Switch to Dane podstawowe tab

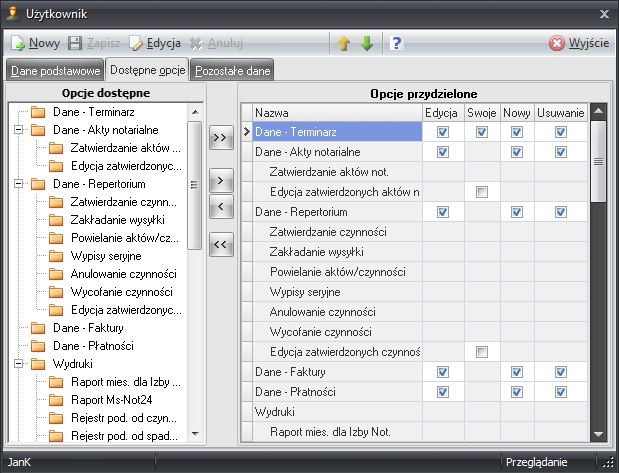[x=54, y=71]
